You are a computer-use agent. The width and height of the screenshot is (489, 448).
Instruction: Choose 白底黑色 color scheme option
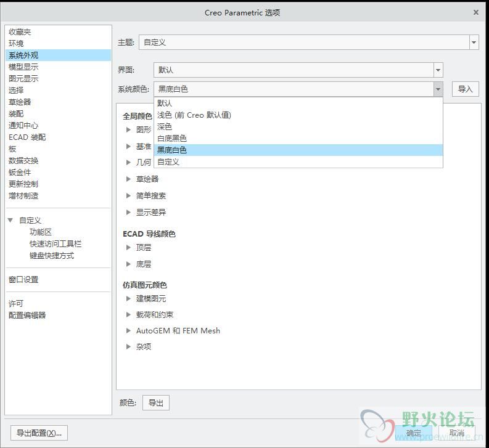pos(298,139)
